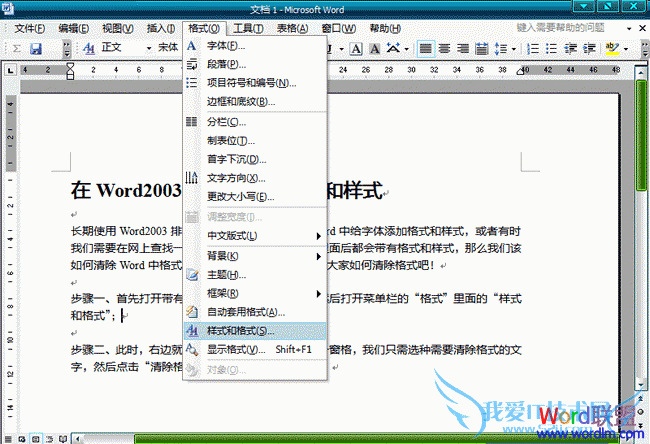Switch to Print layout view icon
The height and width of the screenshot is (444, 650).
[36, 439]
